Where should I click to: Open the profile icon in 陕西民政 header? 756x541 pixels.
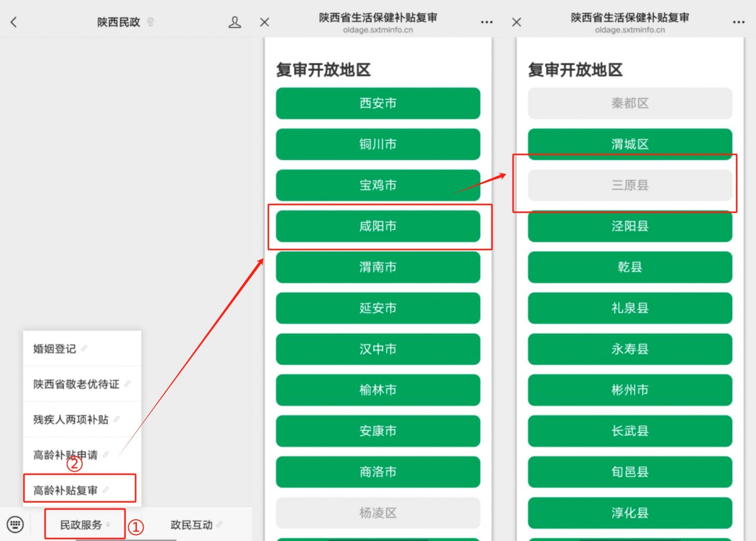pyautogui.click(x=235, y=22)
